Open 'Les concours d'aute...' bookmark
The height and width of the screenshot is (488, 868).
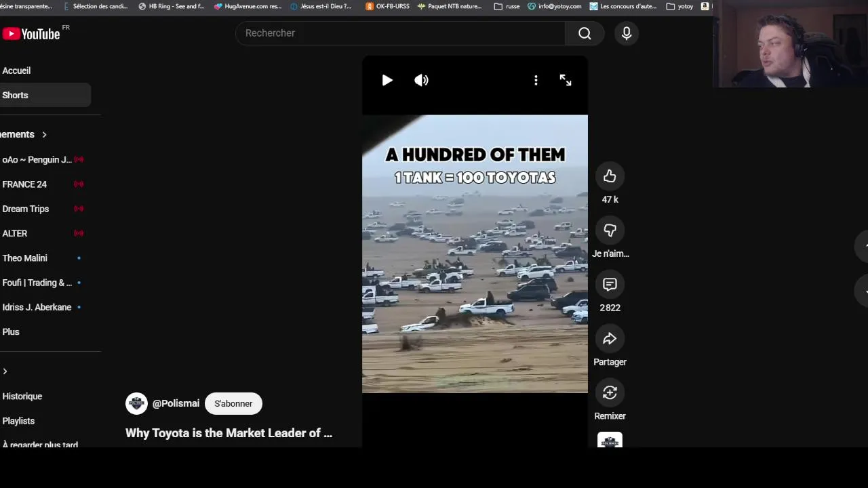pos(623,6)
